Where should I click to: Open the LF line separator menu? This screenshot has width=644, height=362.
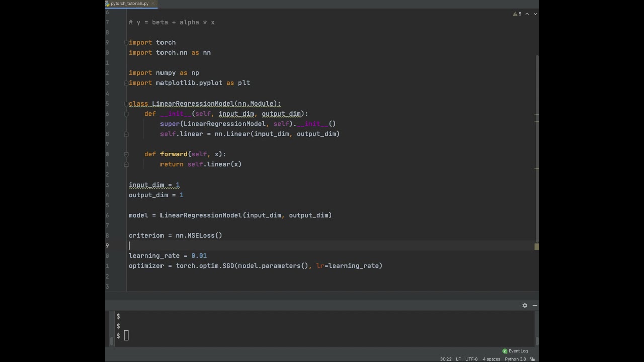[458, 359]
